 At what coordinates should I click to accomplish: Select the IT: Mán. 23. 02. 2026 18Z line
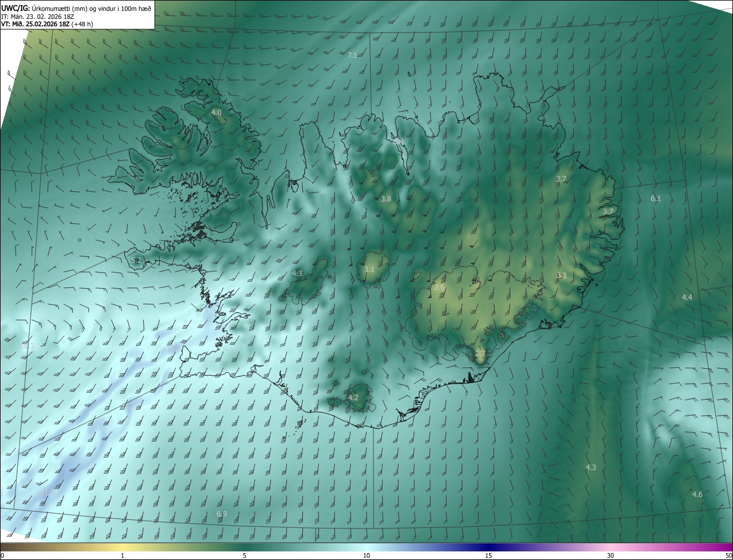(x=39, y=16)
